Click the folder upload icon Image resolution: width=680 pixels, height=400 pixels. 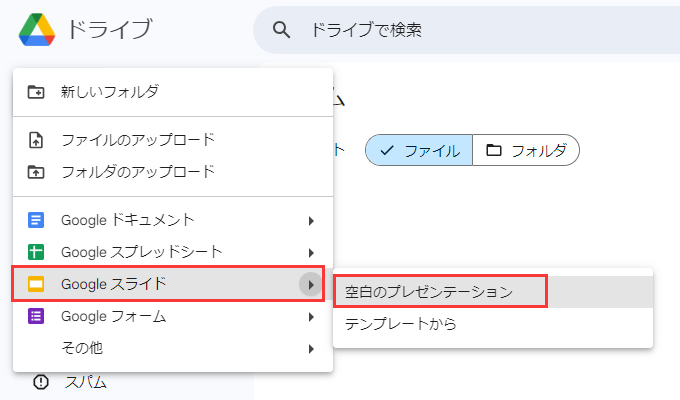point(36,172)
